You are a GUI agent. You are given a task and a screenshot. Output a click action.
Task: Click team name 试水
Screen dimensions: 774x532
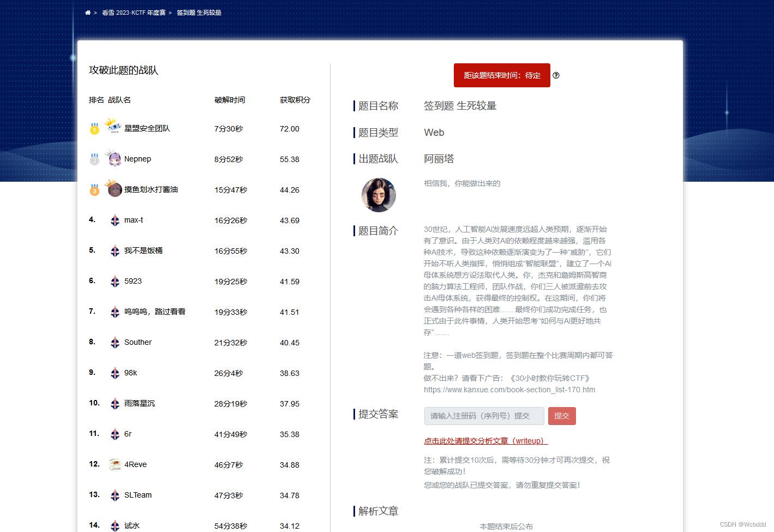pos(132,525)
